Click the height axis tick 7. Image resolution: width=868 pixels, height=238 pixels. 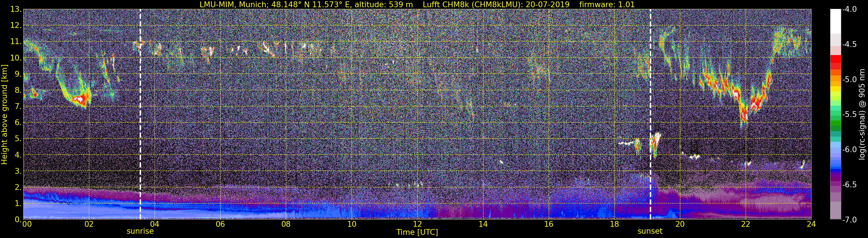point(18,107)
